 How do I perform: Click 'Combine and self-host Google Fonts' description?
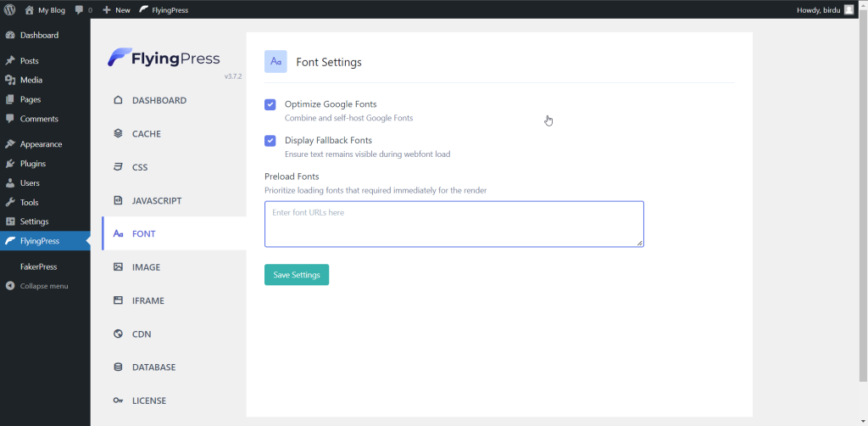(x=348, y=118)
